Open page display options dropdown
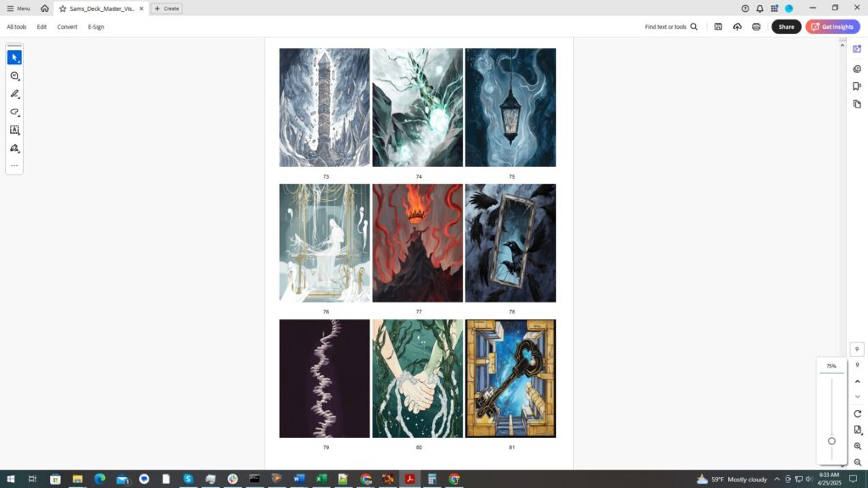The height and width of the screenshot is (488, 868). tap(857, 430)
